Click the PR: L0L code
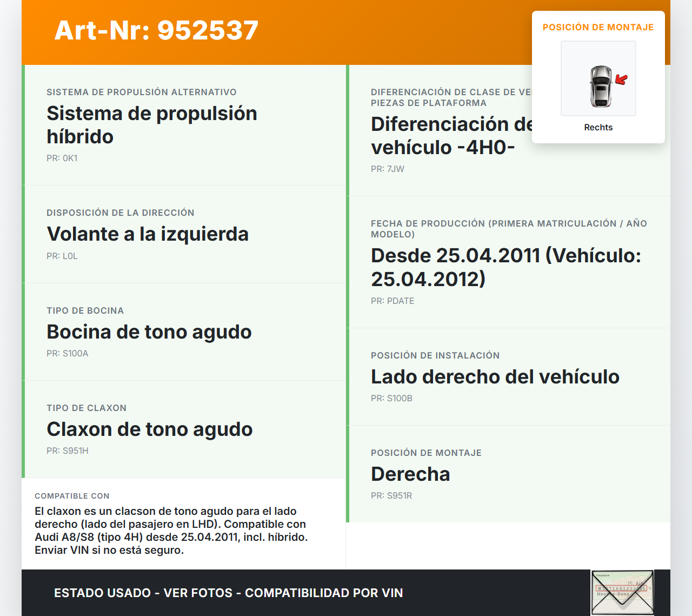This screenshot has height=616, width=692. [x=62, y=256]
